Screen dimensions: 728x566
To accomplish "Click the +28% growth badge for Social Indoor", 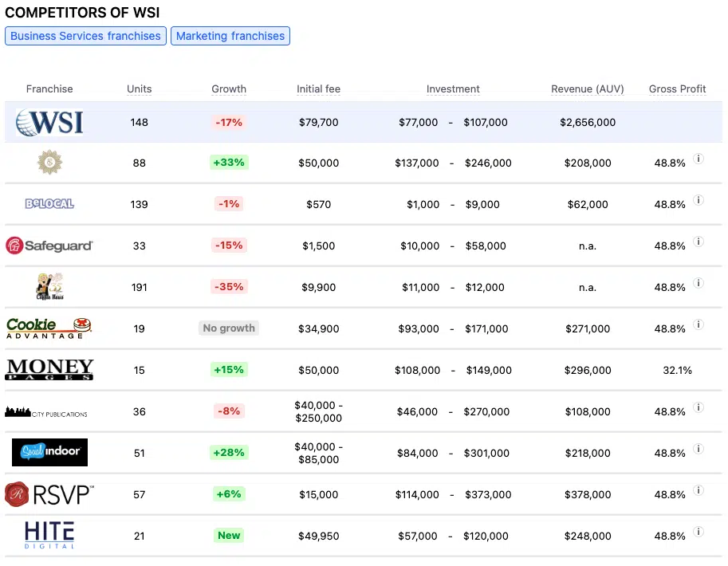I will [229, 452].
